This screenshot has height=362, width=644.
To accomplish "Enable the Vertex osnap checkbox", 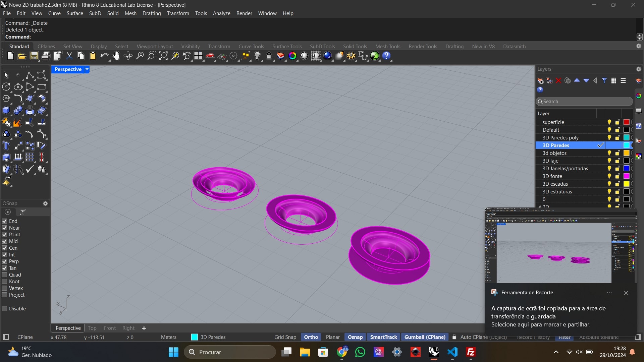I will [x=4, y=288].
